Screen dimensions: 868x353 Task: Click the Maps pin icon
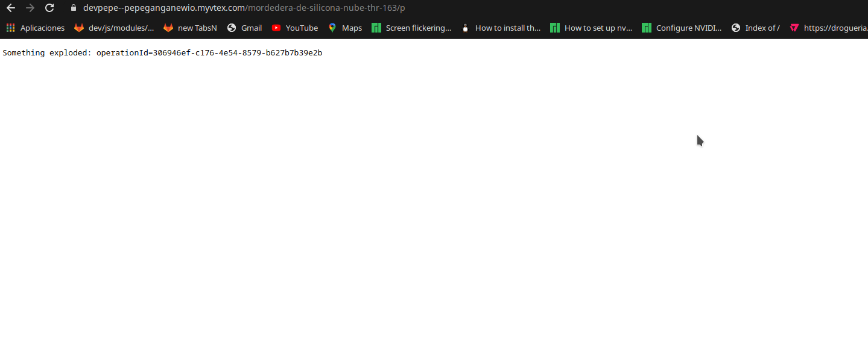[x=332, y=28]
